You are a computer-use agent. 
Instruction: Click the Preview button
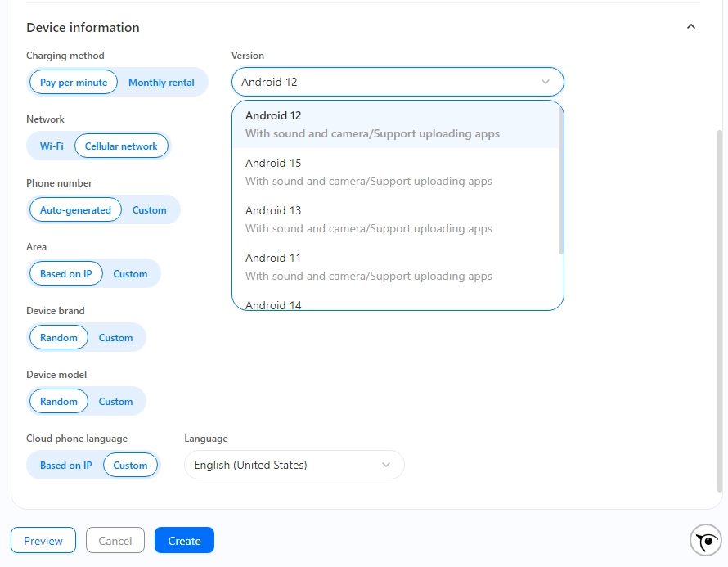pos(43,540)
